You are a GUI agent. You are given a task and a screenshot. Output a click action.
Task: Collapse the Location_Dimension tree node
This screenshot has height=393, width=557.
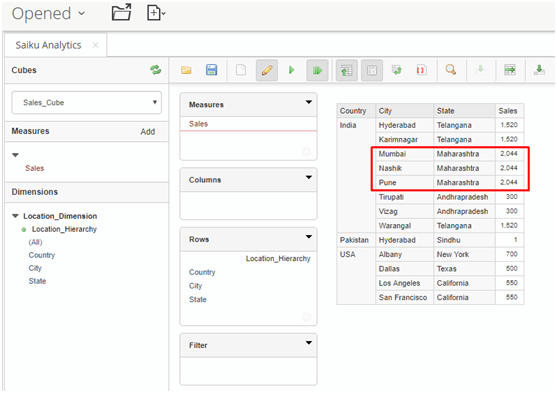[x=15, y=216]
